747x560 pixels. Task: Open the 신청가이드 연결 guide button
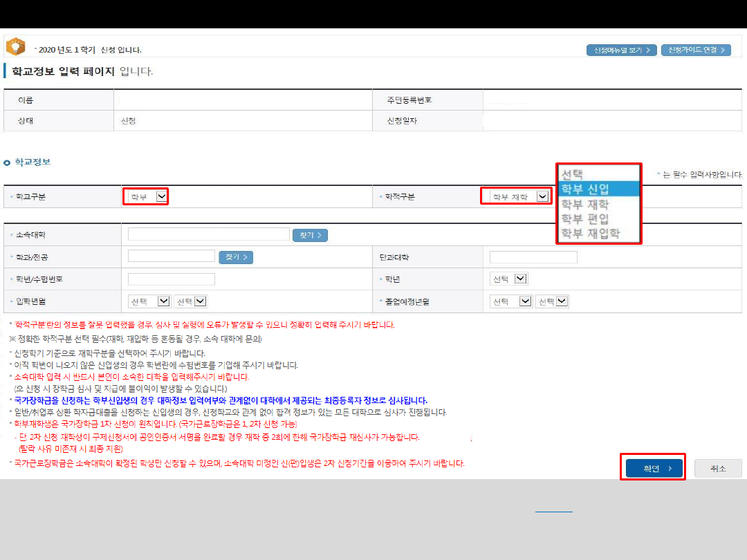pos(696,50)
